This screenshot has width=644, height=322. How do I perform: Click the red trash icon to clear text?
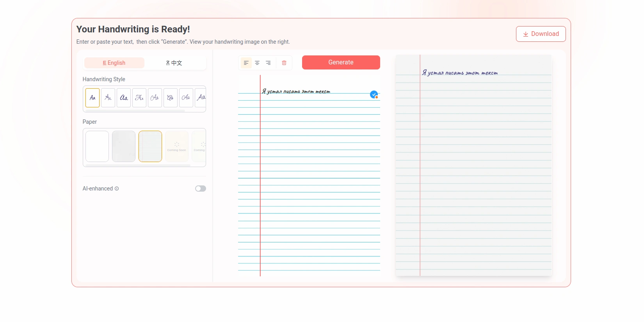[284, 63]
